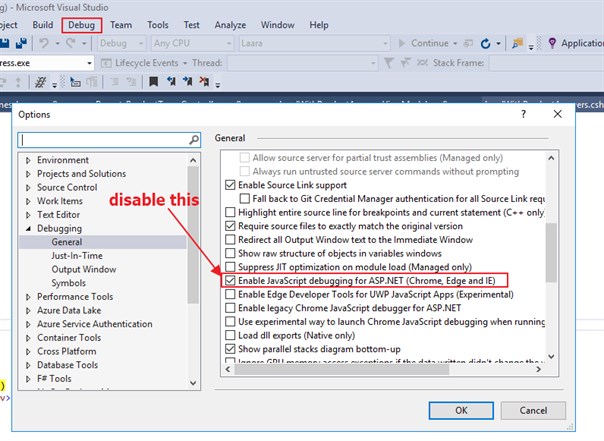Toggle the bookmark icon in toolbar
Viewport: 604px width, 441px height.
154,81
